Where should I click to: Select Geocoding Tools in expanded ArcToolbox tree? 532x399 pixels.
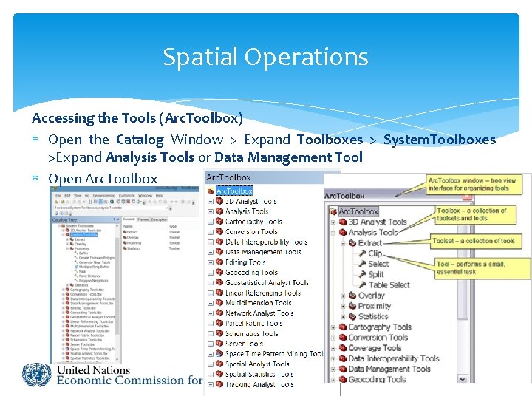(x=377, y=379)
